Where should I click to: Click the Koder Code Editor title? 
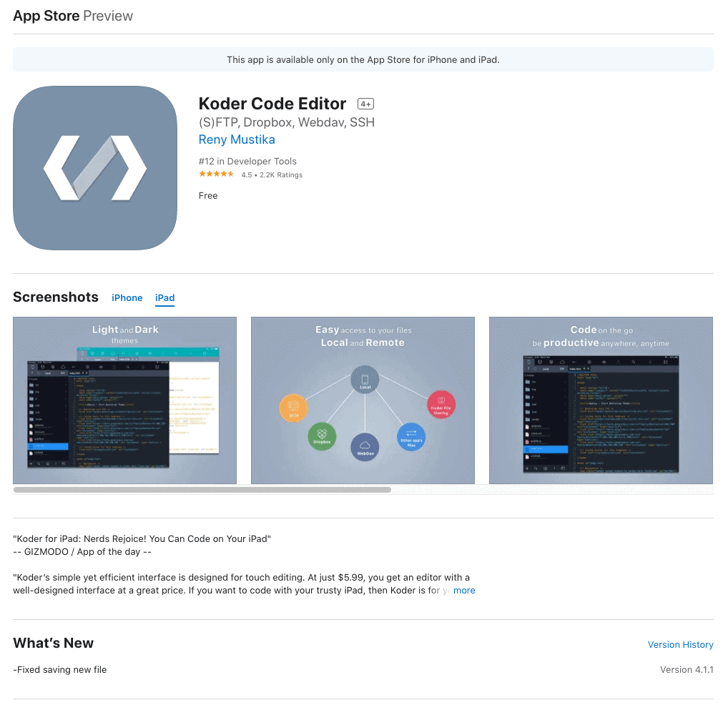pyautogui.click(x=272, y=104)
